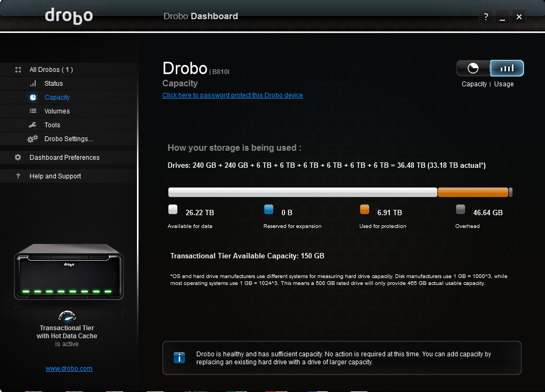This screenshot has height=392, width=545.
Task: Open the Capacity menu item
Action: coord(68,97)
